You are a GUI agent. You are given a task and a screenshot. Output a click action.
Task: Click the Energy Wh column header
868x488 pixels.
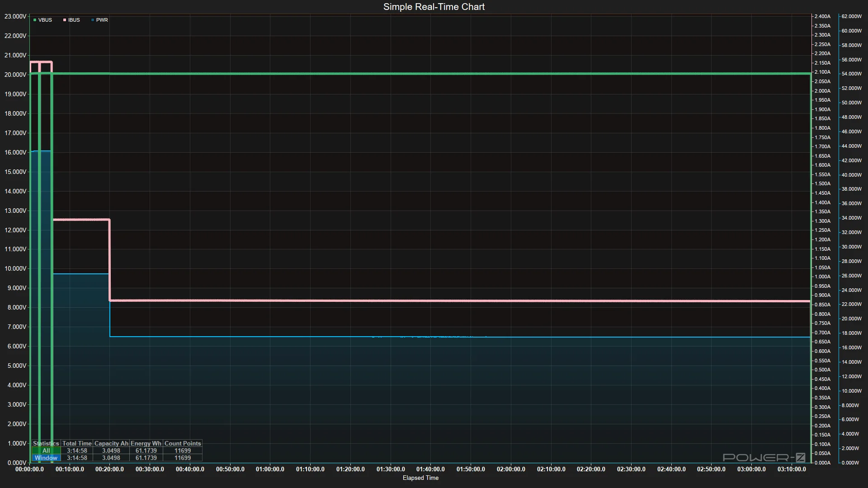pos(146,443)
